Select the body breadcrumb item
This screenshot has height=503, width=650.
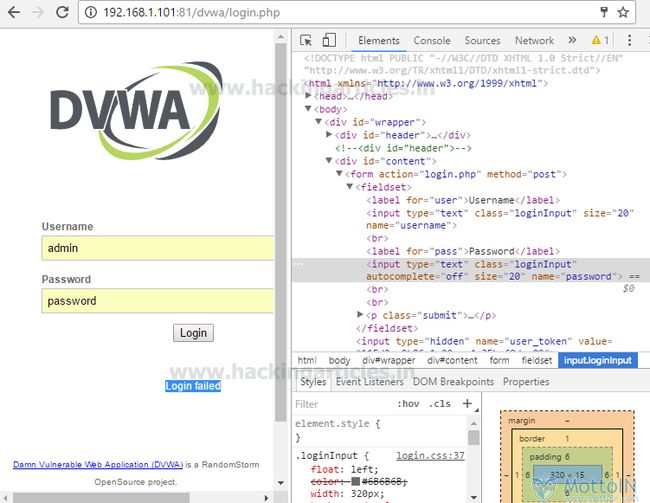pyautogui.click(x=340, y=360)
